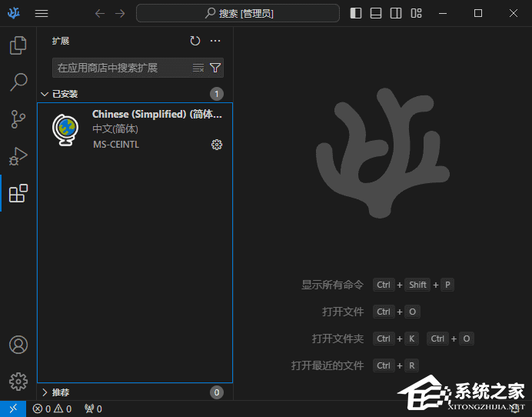Click the MS-CEINTL publisher text
The image size is (532, 417).
point(116,145)
